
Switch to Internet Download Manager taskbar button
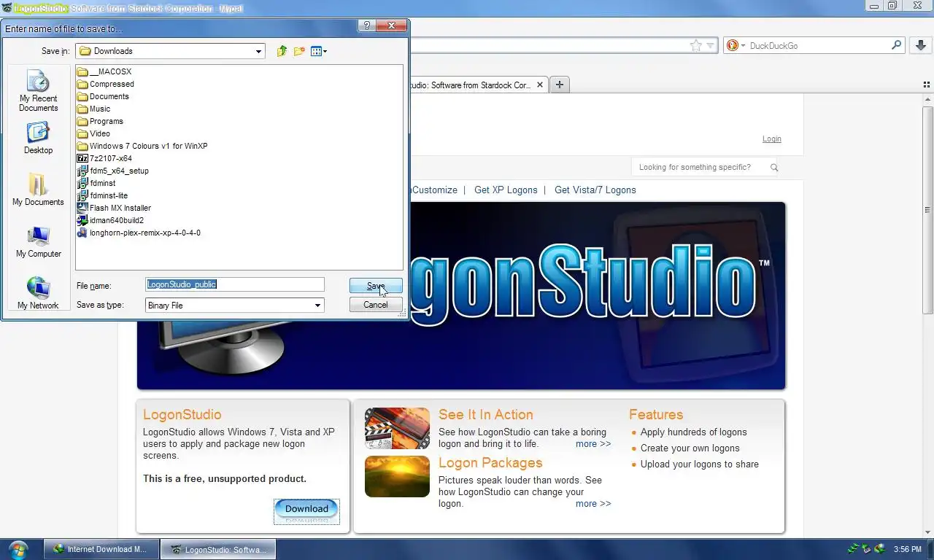tap(101, 549)
